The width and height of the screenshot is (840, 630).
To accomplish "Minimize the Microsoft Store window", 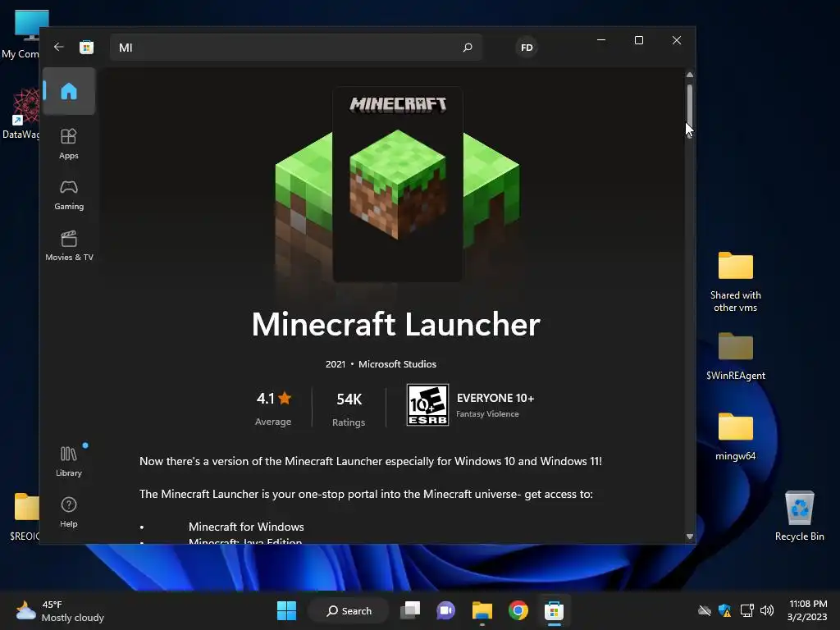I will pos(601,40).
